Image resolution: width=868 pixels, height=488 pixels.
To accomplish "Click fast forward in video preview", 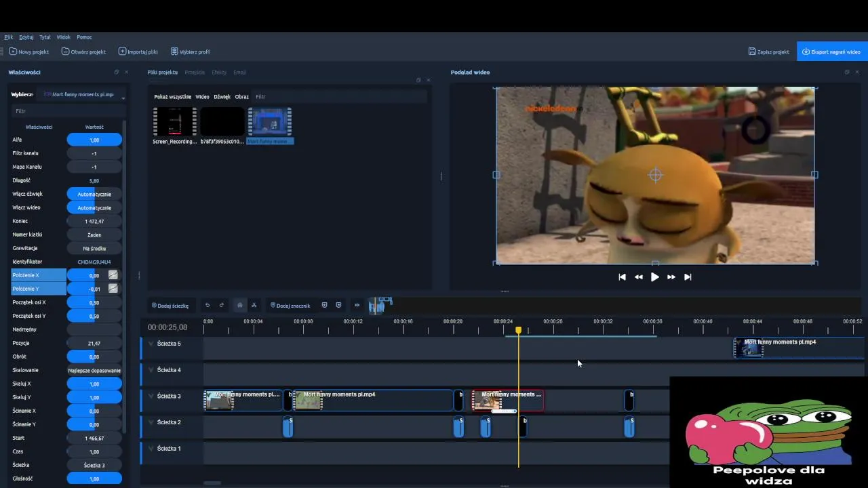I will [671, 277].
